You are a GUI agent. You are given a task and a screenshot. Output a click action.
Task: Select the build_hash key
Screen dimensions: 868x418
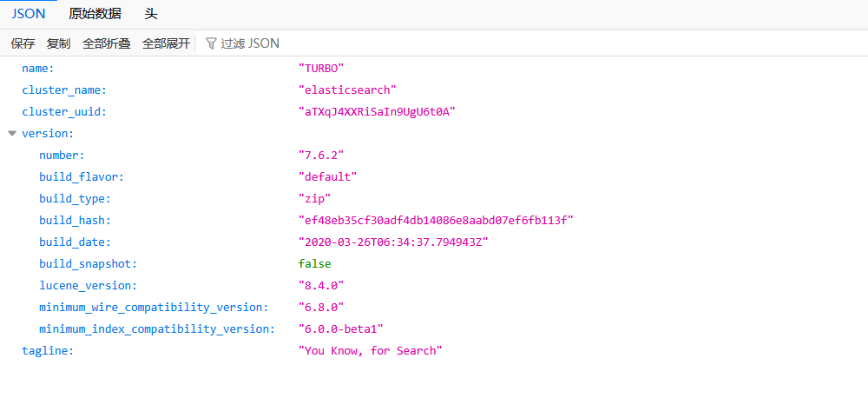tap(75, 221)
